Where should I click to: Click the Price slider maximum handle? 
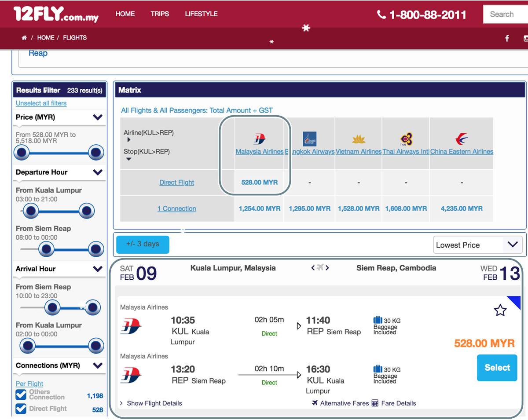coord(95,153)
